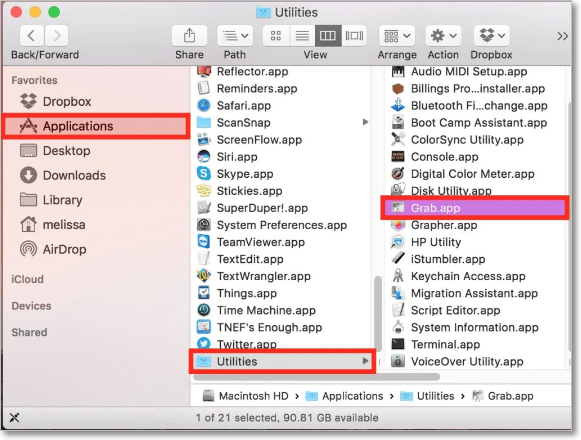Select the Console.app icon
The image size is (581, 440).
click(398, 156)
